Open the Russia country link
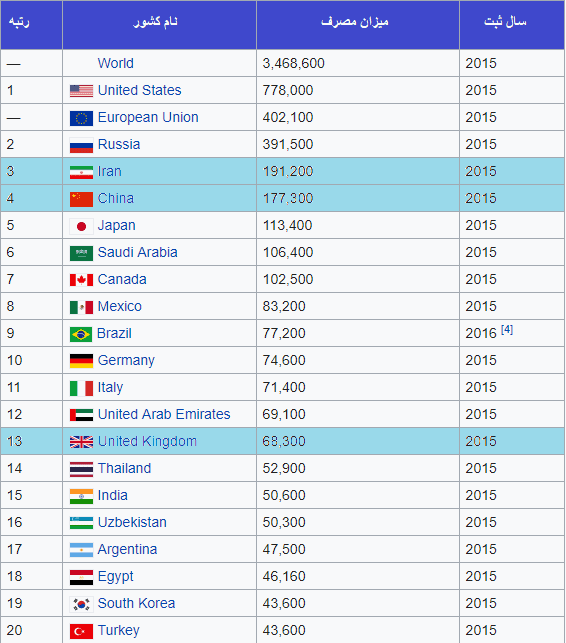The width and height of the screenshot is (566, 643). pos(119,144)
